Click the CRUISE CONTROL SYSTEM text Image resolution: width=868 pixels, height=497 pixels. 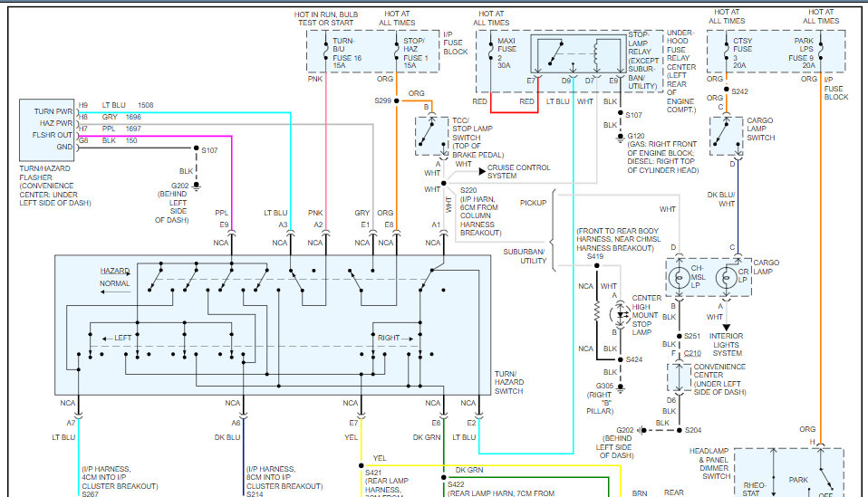[x=518, y=171]
